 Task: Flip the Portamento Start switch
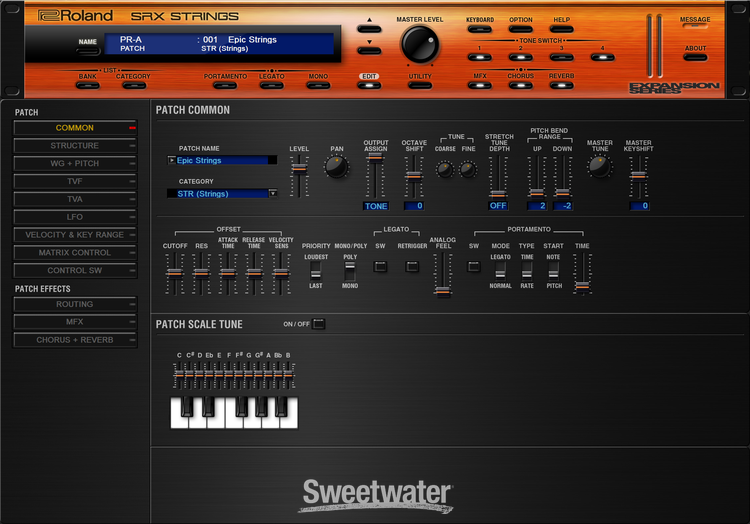point(553,271)
